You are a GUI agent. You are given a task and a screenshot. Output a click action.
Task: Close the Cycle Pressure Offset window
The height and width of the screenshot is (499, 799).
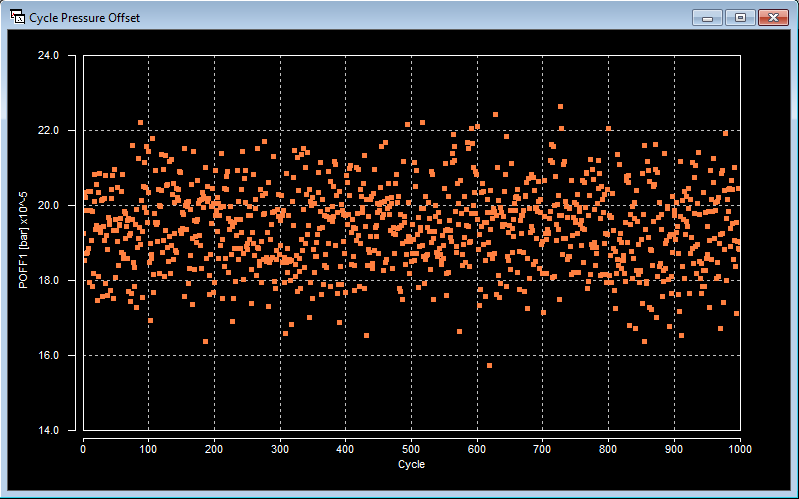(773, 17)
